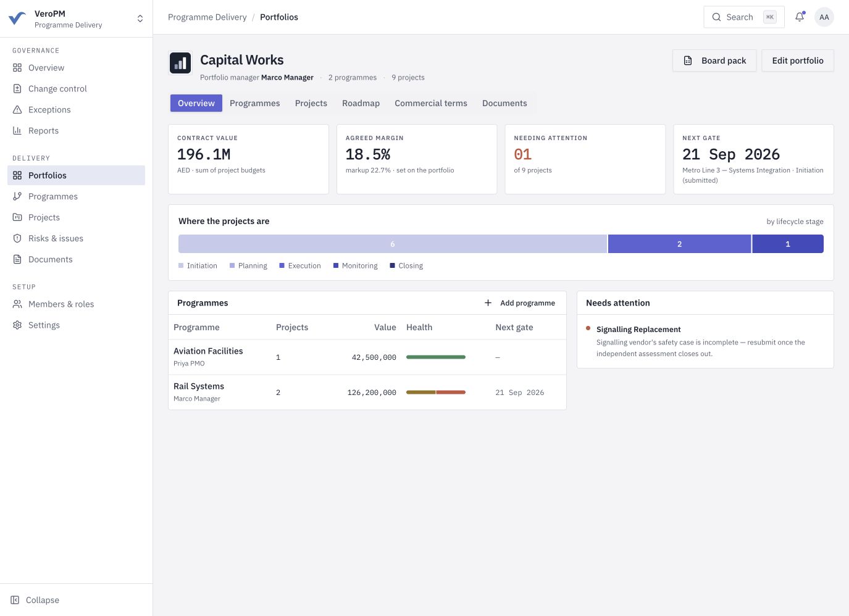Click the Value column header
This screenshot has height=616, width=849.
pos(385,327)
